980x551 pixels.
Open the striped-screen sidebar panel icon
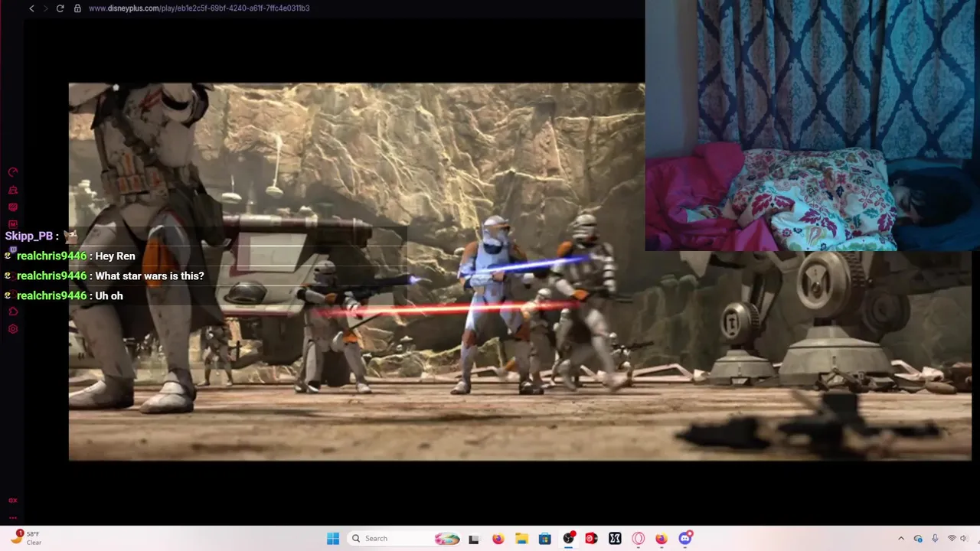click(12, 207)
